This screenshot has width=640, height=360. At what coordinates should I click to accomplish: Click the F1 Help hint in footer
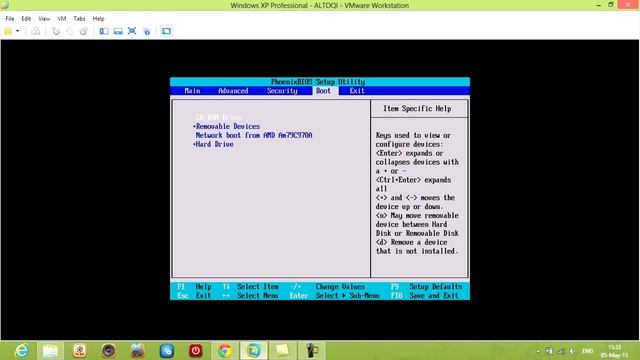[194, 287]
